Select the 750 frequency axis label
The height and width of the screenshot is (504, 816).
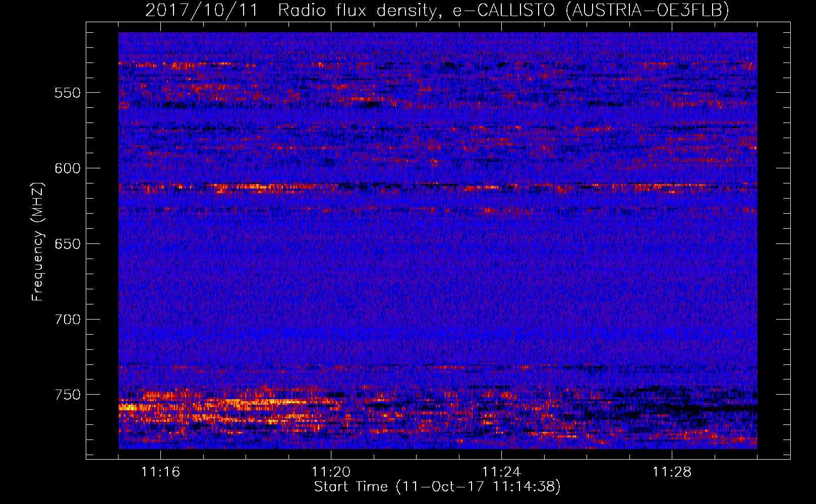click(x=67, y=395)
